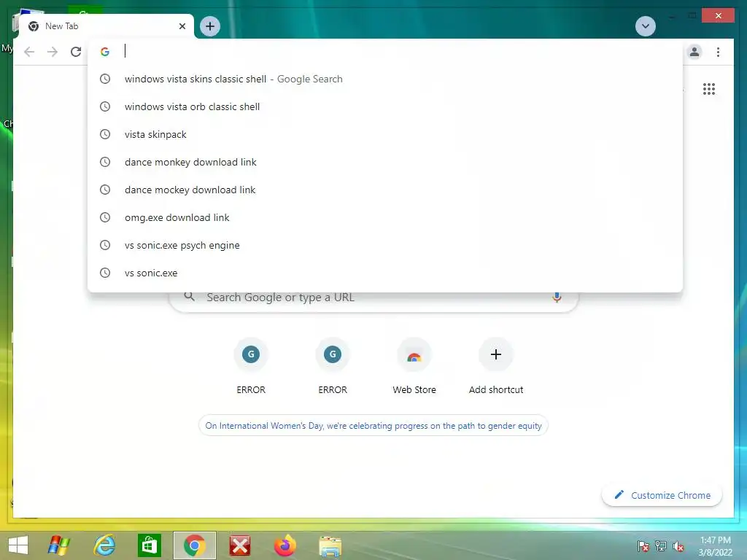Click the Action Center flag tray icon
The width and height of the screenshot is (747, 560).
tap(643, 546)
